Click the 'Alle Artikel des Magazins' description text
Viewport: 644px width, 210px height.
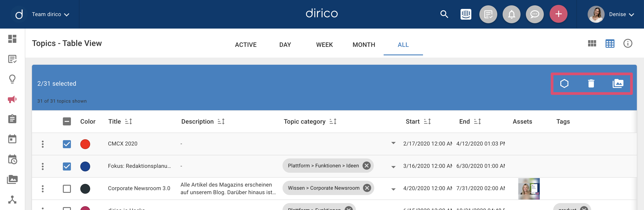coord(228,188)
